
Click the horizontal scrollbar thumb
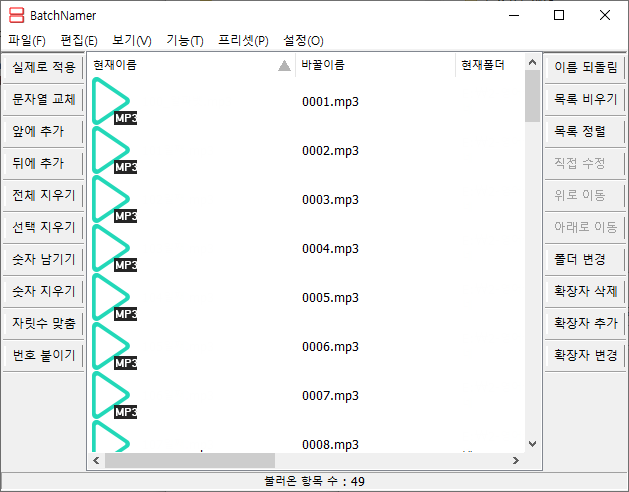click(x=190, y=460)
